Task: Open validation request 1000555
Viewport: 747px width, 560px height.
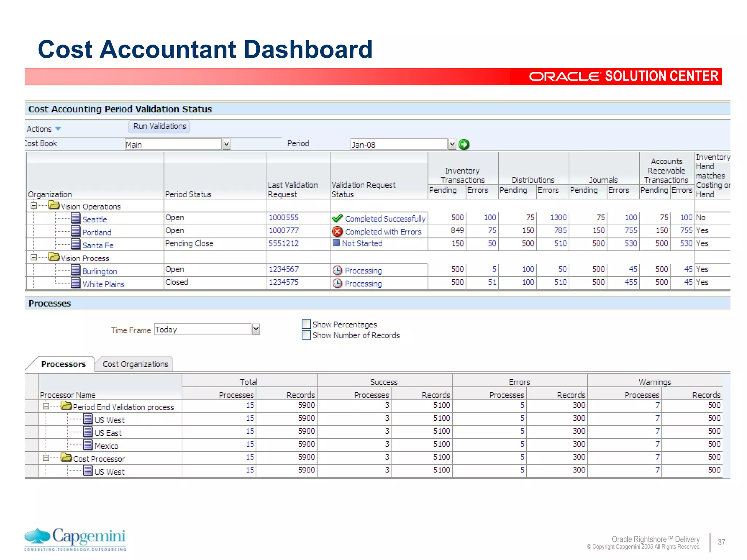Action: 283,217
